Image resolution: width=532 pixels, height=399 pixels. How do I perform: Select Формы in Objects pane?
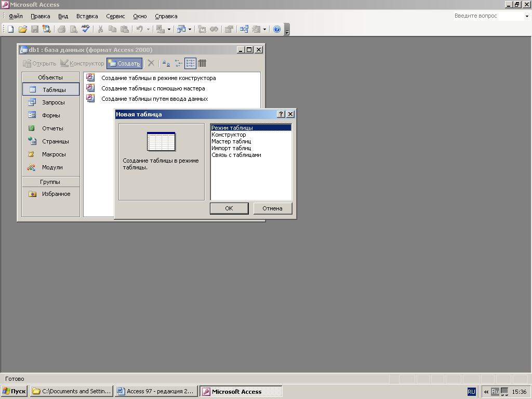click(x=50, y=115)
